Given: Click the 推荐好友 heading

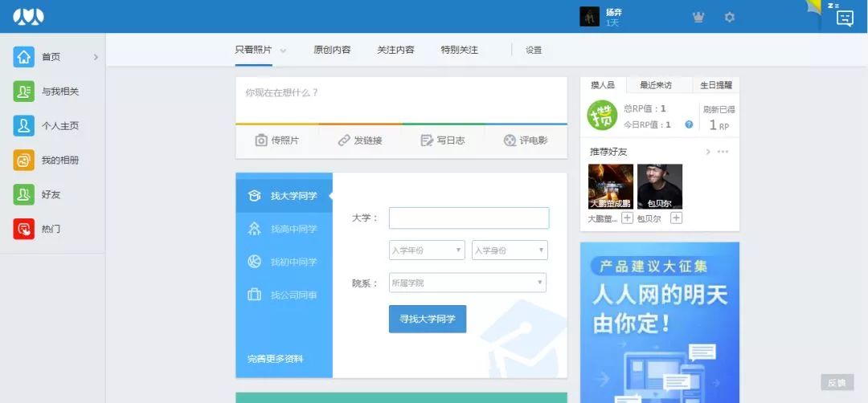Looking at the screenshot, I should 608,152.
